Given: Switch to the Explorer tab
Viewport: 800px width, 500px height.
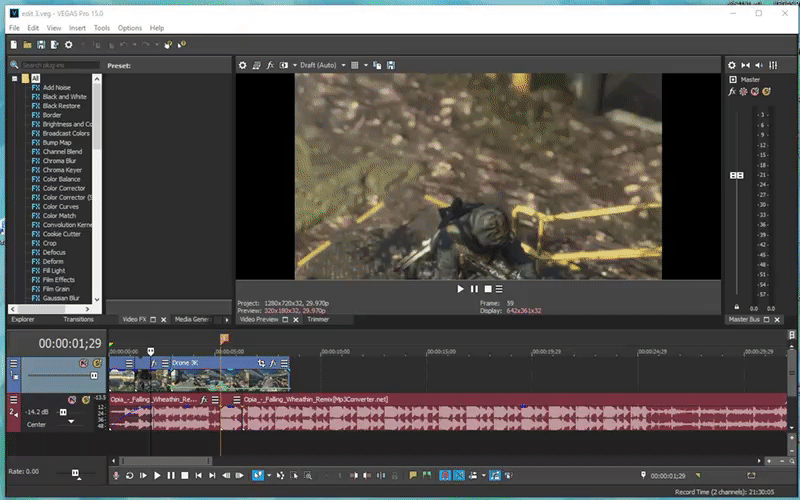Looking at the screenshot, I should 23,319.
